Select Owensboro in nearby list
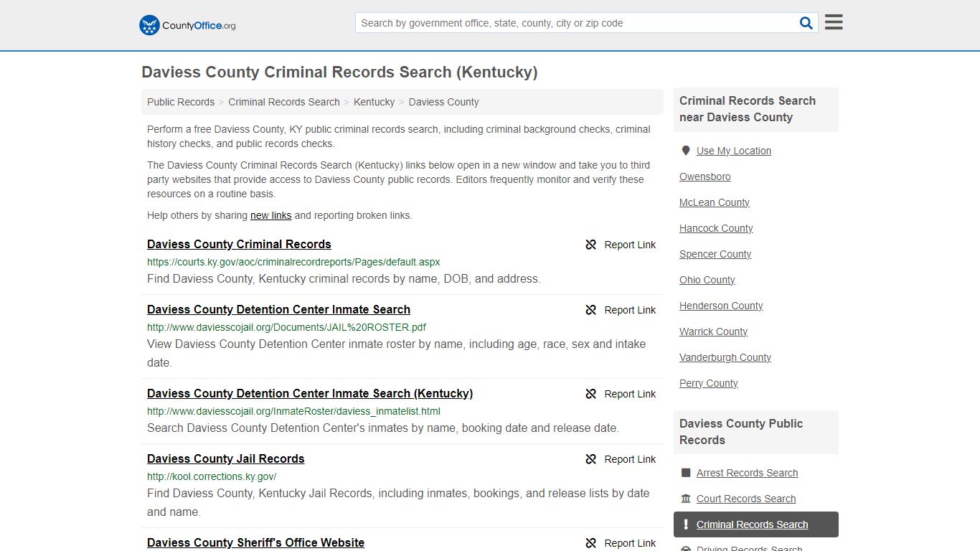The height and width of the screenshot is (551, 980). point(705,176)
